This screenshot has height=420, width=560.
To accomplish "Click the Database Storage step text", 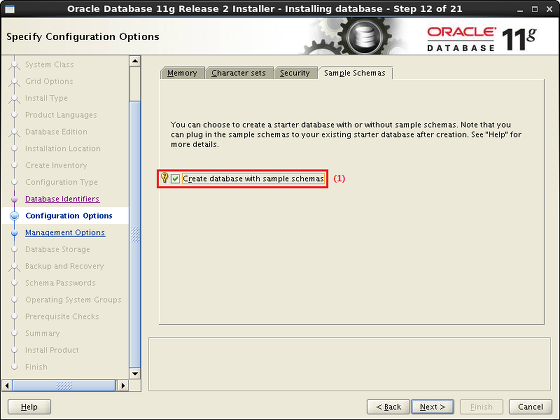I will pos(58,249).
